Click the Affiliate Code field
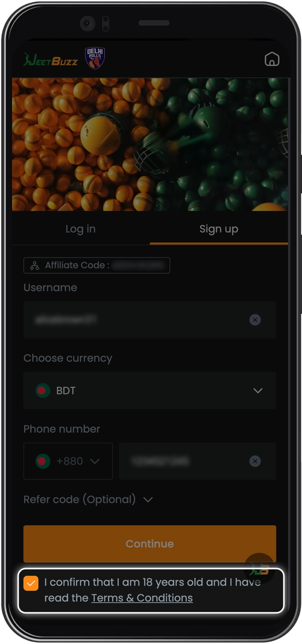This screenshot has height=644, width=302. pos(97,266)
